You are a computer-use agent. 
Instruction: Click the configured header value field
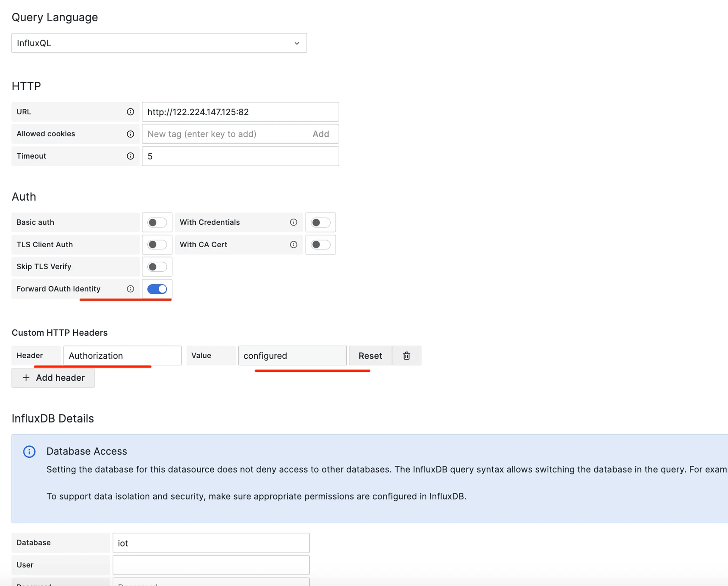coord(292,356)
